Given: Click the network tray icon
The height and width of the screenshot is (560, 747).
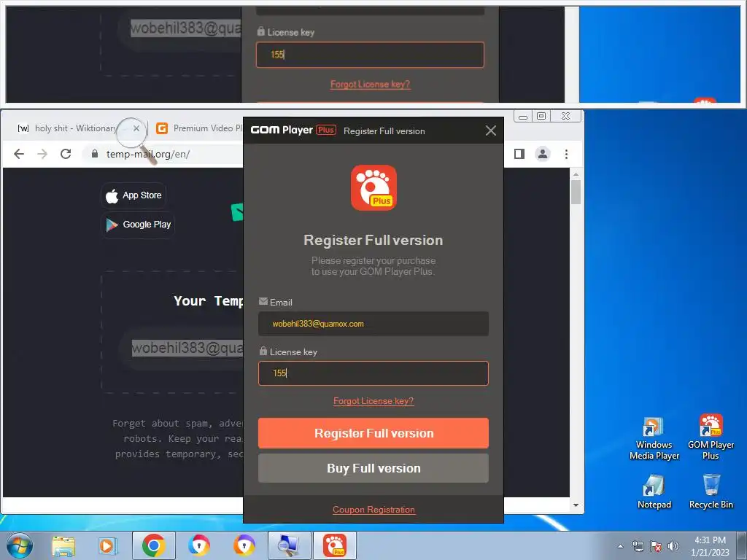Looking at the screenshot, I should [x=638, y=546].
